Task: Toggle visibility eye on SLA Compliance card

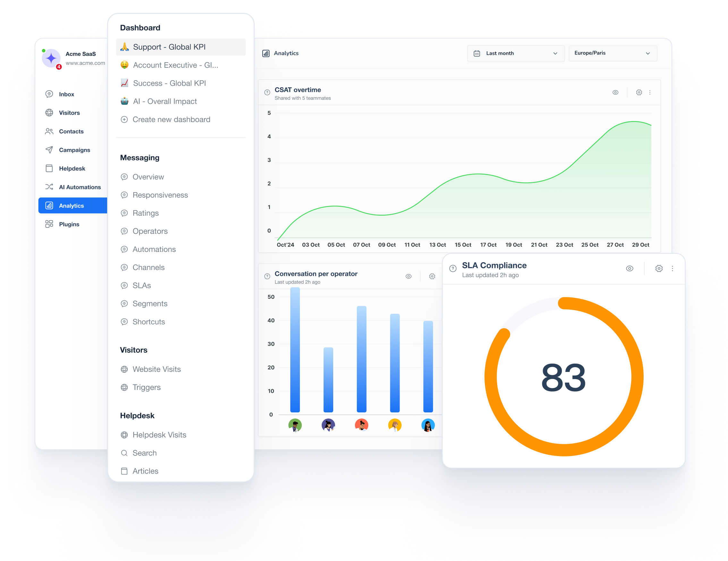Action: pyautogui.click(x=629, y=268)
